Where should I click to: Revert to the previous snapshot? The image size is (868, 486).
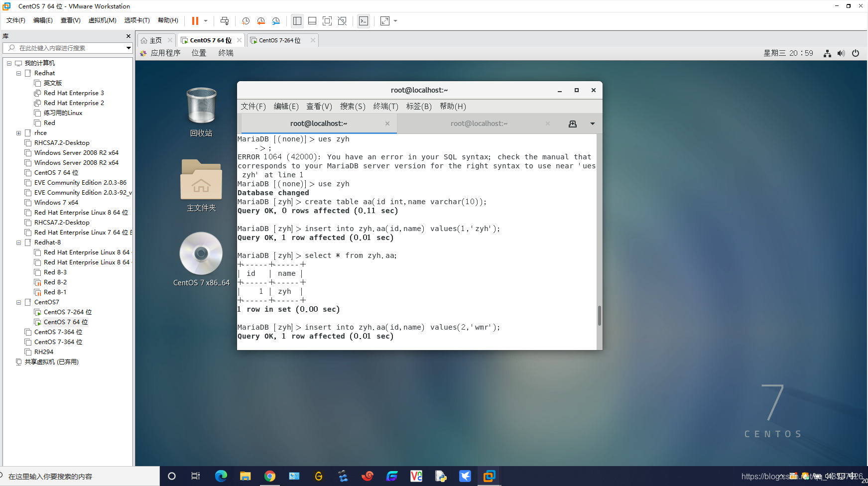pos(261,21)
